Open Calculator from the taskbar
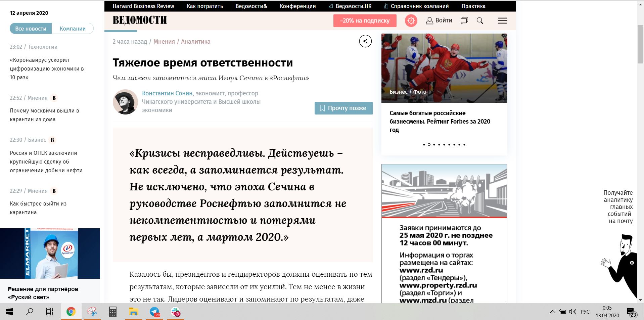Viewport: 644px width, 320px height. [113, 312]
